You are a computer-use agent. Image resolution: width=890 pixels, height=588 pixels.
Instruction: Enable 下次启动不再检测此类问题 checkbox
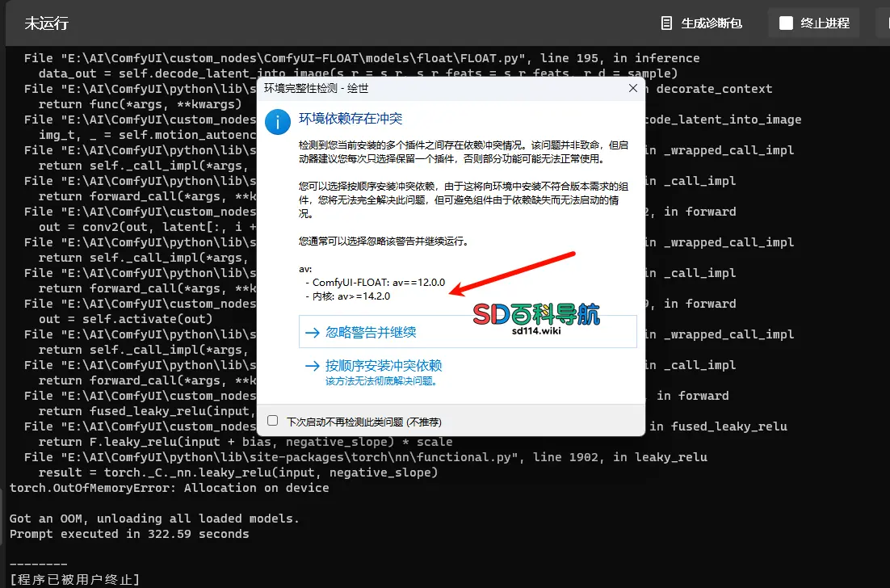[x=272, y=421]
